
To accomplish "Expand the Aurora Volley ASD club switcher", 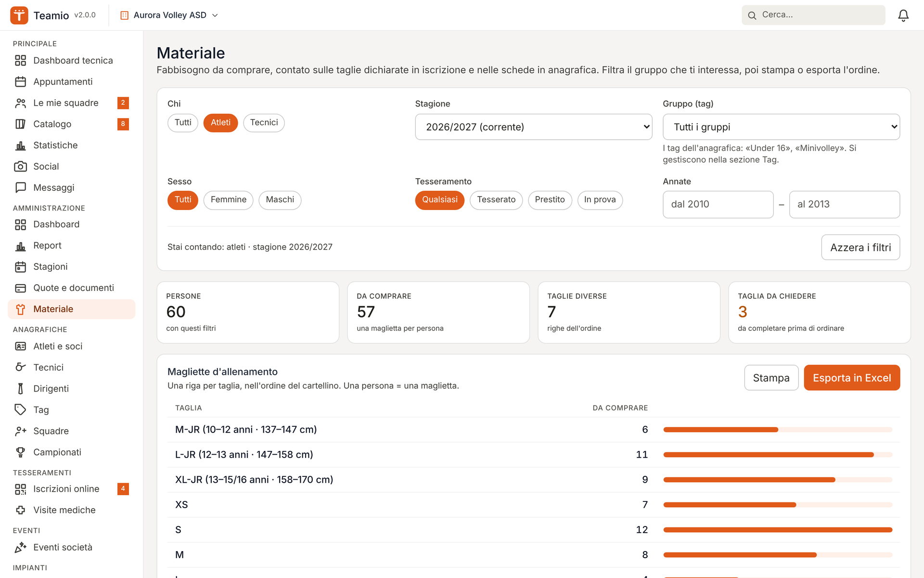I will [x=169, y=15].
